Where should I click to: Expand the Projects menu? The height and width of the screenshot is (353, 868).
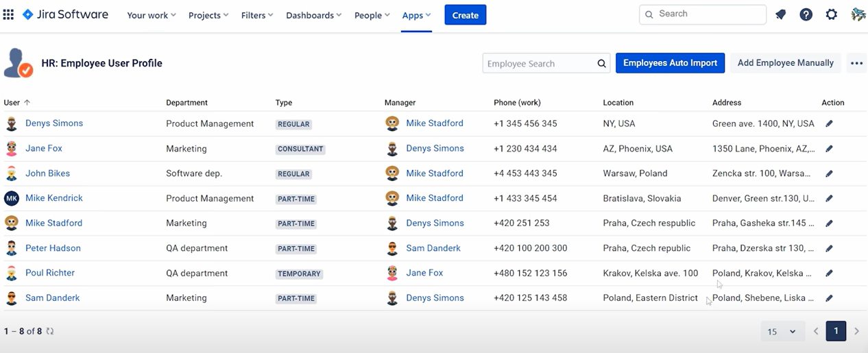(x=209, y=15)
